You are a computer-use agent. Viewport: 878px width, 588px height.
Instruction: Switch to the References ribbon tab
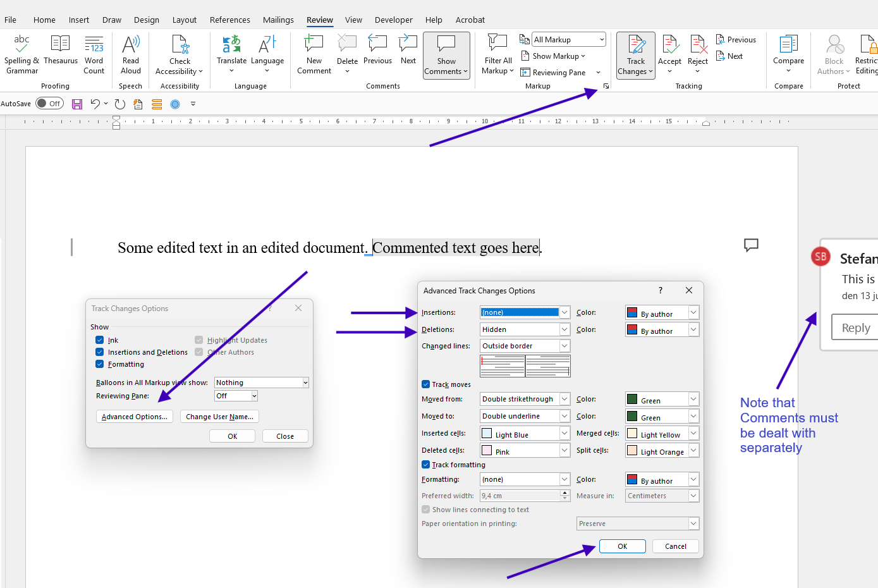(x=230, y=20)
